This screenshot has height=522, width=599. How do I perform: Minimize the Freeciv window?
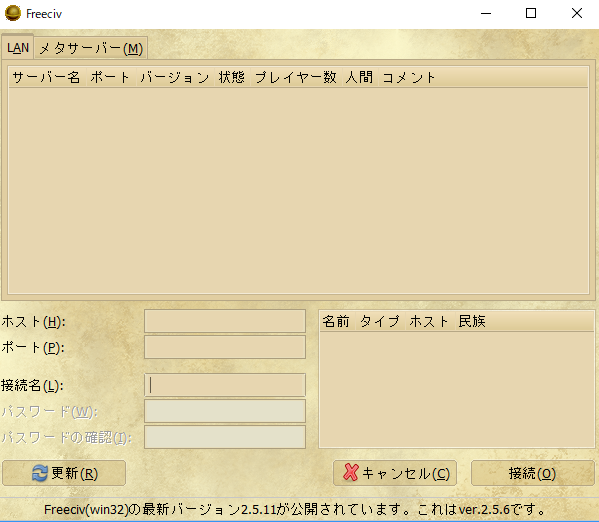[x=486, y=13]
